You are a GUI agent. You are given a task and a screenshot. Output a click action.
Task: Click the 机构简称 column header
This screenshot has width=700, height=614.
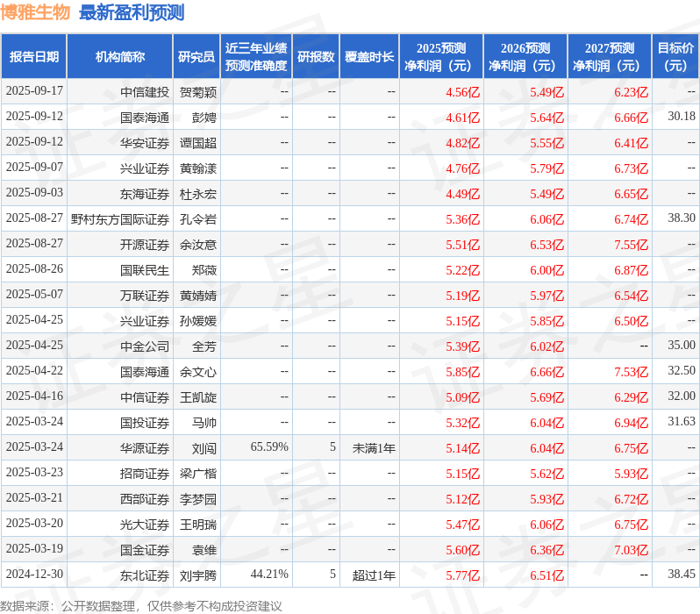click(119, 57)
